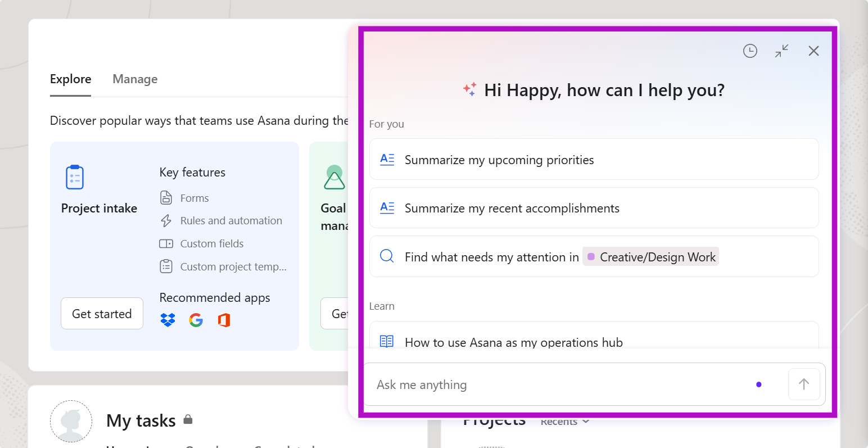Select Summarize my upcoming priorities
The image size is (868, 448).
coord(594,160)
